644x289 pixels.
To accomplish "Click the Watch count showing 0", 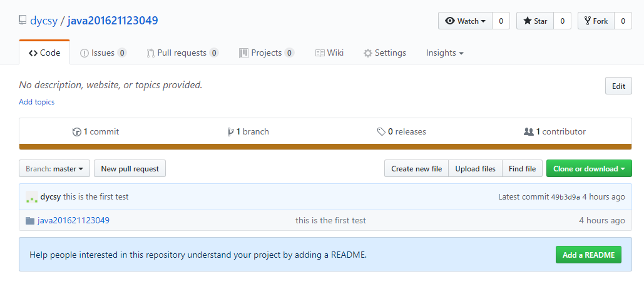I will [501, 21].
